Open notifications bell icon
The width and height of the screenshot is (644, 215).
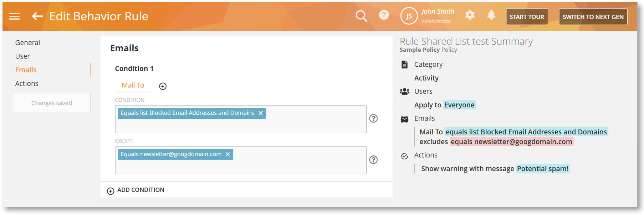point(491,15)
